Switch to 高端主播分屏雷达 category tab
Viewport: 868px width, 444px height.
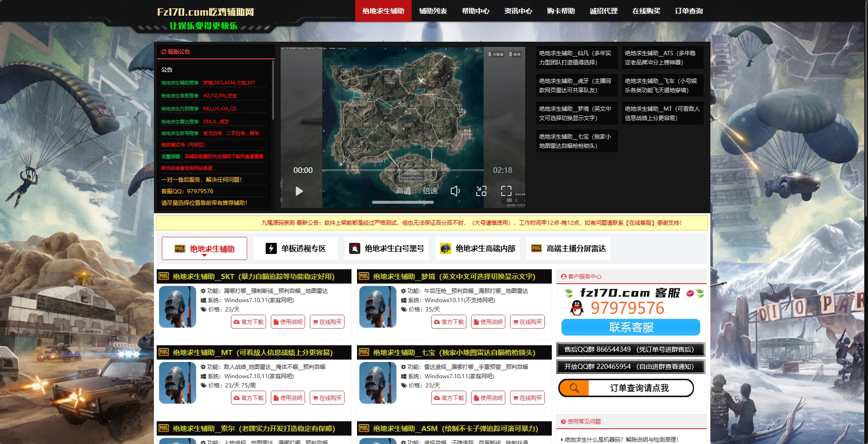coord(568,248)
